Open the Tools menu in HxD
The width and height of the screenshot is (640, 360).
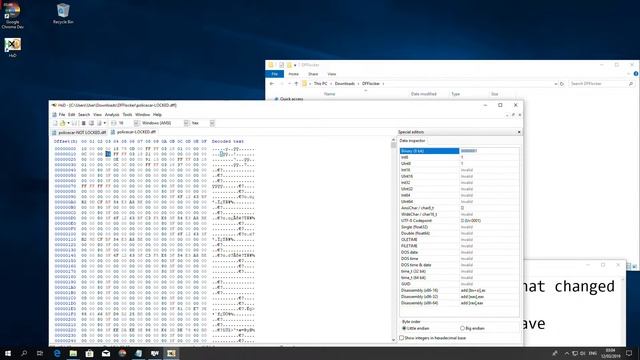pyautogui.click(x=127, y=115)
